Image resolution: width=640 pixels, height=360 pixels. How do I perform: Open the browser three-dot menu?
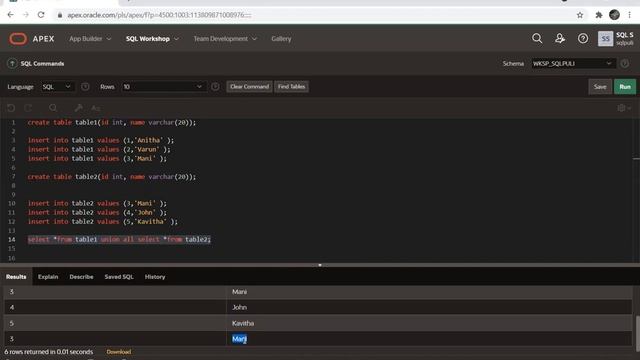pyautogui.click(x=630, y=15)
